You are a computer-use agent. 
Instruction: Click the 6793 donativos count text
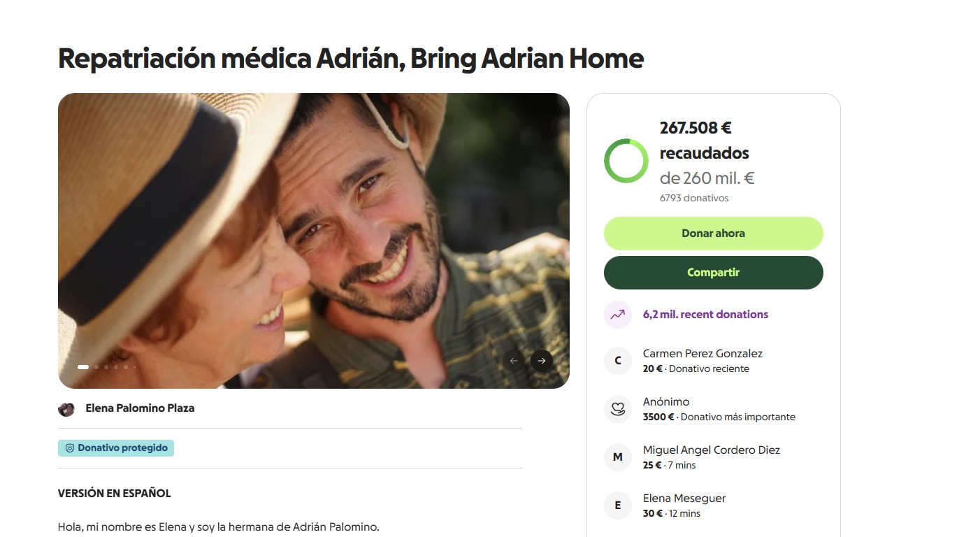(694, 199)
